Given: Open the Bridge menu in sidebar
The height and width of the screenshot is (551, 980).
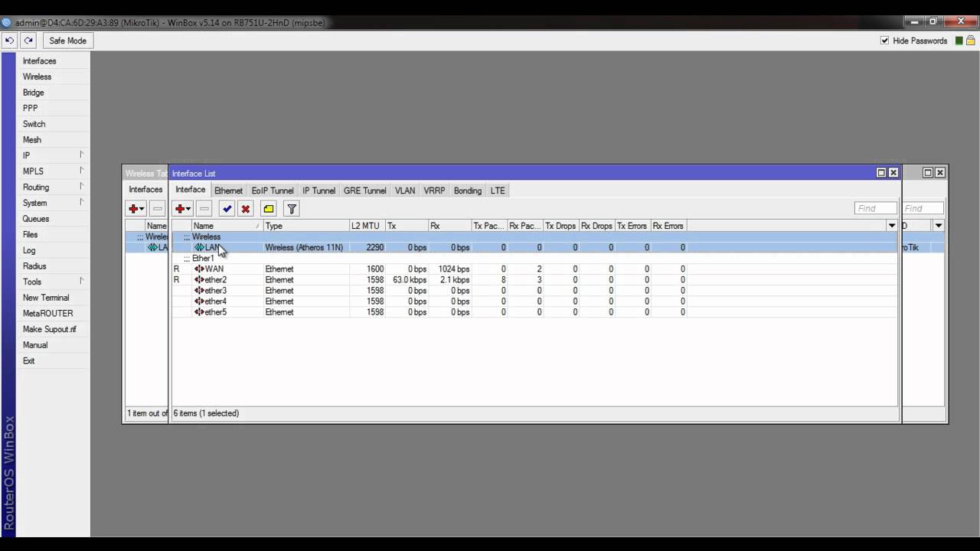Looking at the screenshot, I should pyautogui.click(x=33, y=93).
